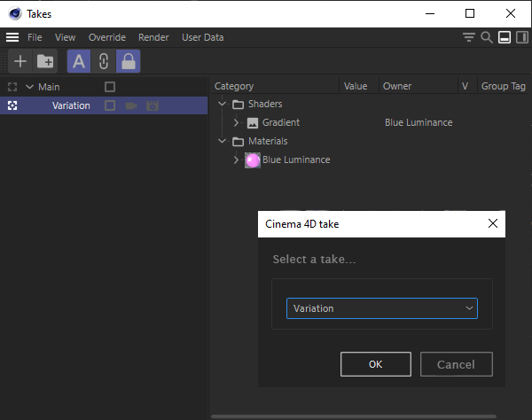Click Main take's current-take marker icon
The height and width of the screenshot is (420, 532).
click(x=12, y=87)
